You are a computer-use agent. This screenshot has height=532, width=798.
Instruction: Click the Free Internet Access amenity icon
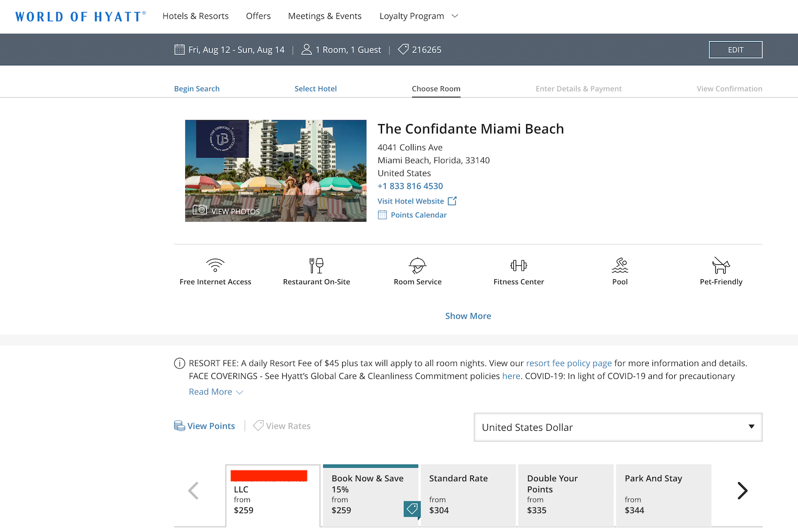(x=215, y=266)
